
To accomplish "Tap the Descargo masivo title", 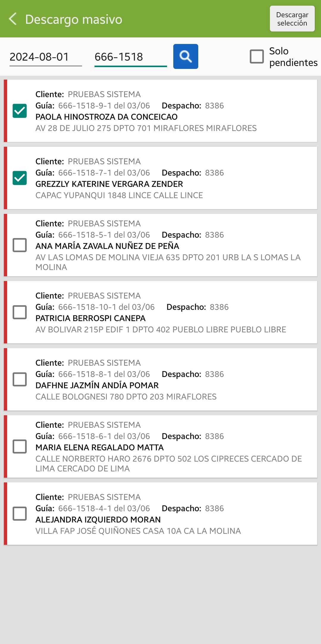I will 74,19.
